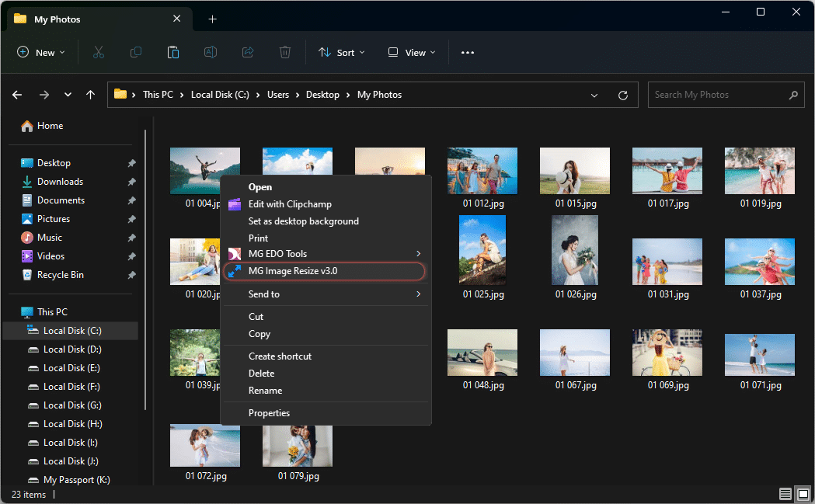
Task: Click the Delete trash icon in toolbar
Action: 285,53
